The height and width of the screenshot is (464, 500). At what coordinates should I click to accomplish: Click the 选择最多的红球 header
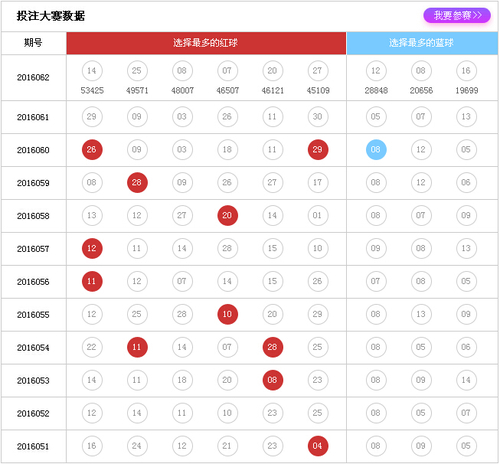pos(206,43)
